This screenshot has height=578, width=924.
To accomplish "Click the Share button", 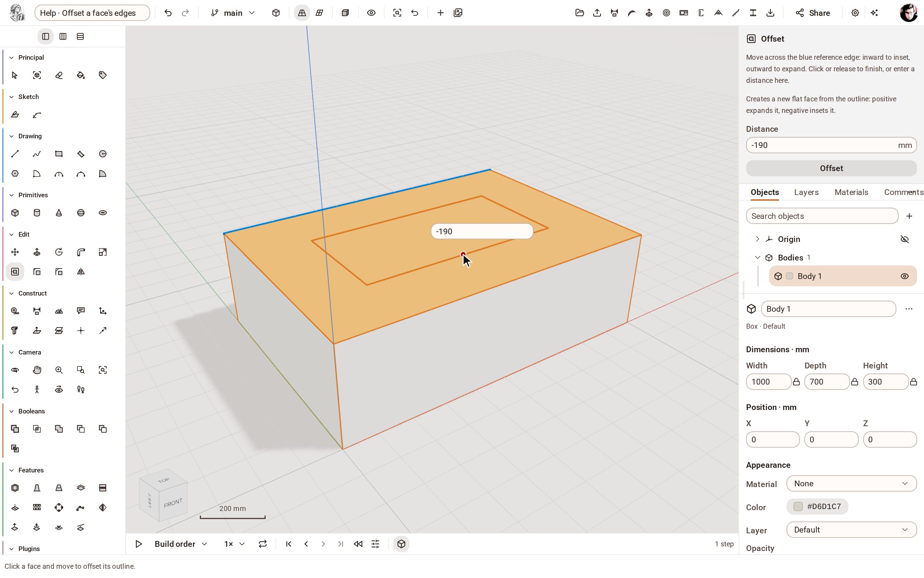I will coord(813,13).
